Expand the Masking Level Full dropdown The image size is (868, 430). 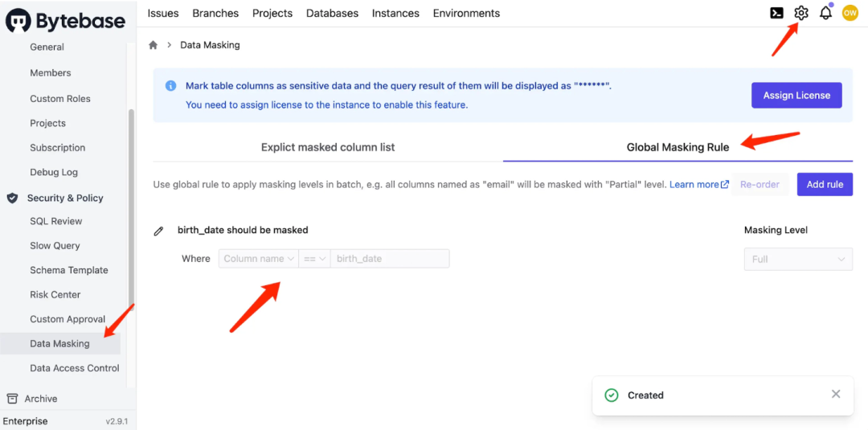[798, 259]
